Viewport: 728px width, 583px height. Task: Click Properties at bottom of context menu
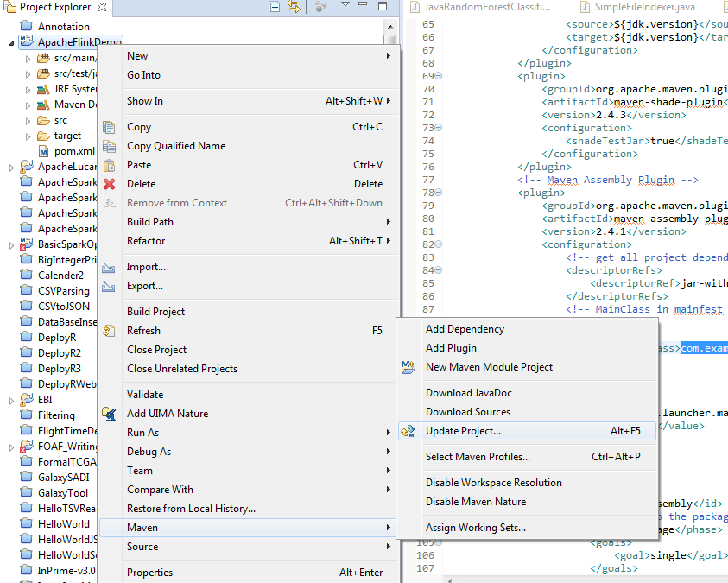coord(149,573)
